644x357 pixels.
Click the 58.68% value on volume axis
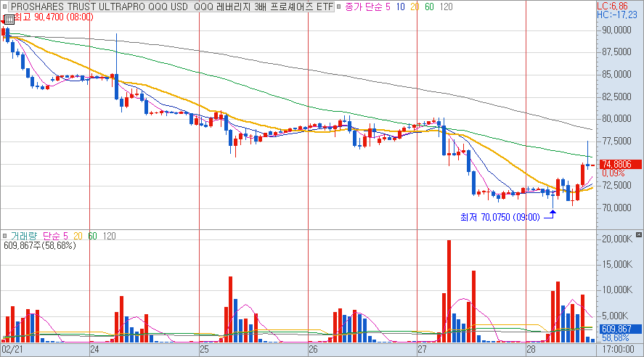tap(615, 337)
